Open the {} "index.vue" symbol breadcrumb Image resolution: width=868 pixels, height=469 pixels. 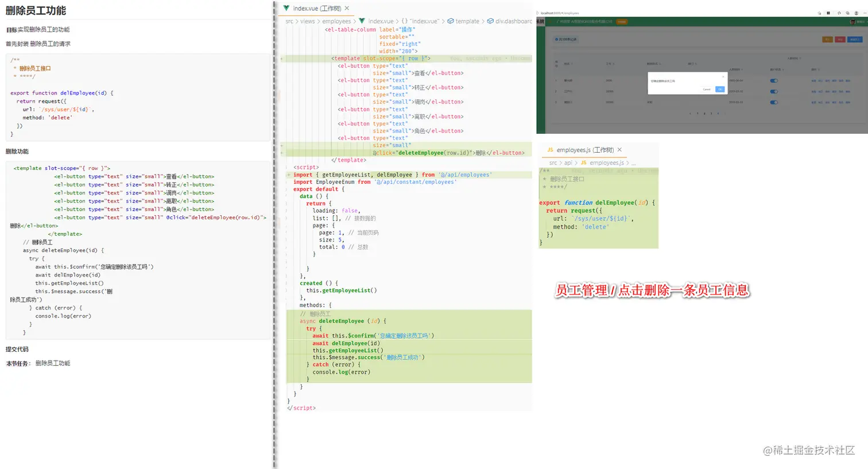coord(420,21)
